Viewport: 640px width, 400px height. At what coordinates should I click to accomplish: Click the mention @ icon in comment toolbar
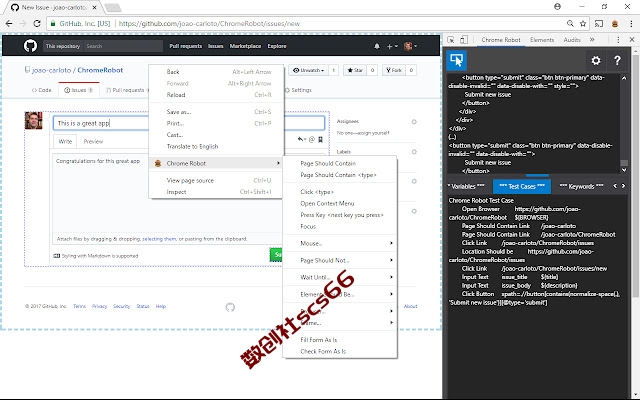pyautogui.click(x=312, y=140)
